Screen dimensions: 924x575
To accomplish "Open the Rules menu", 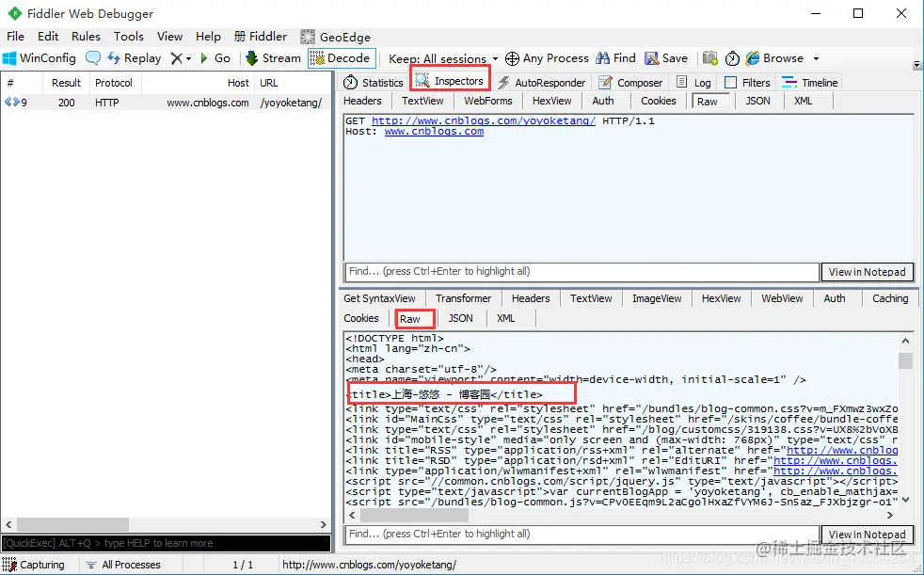I will pyautogui.click(x=86, y=37).
